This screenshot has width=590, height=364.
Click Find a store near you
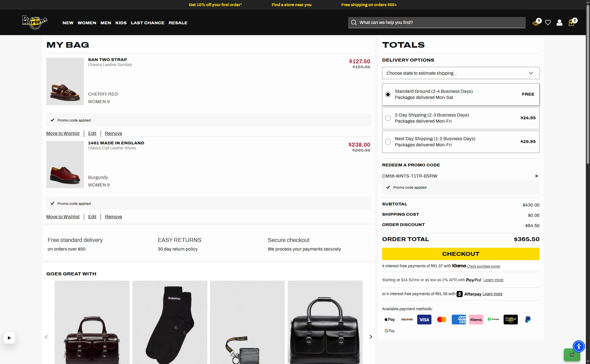(x=292, y=5)
